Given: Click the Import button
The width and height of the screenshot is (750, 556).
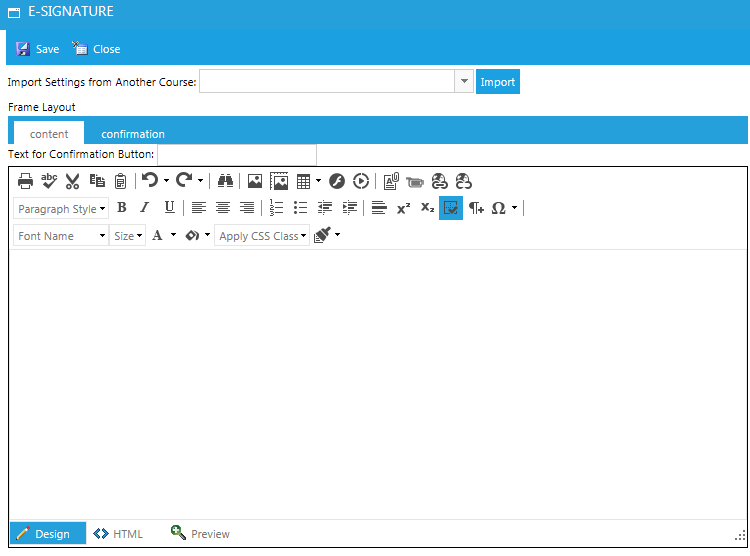Looking at the screenshot, I should pos(498,82).
